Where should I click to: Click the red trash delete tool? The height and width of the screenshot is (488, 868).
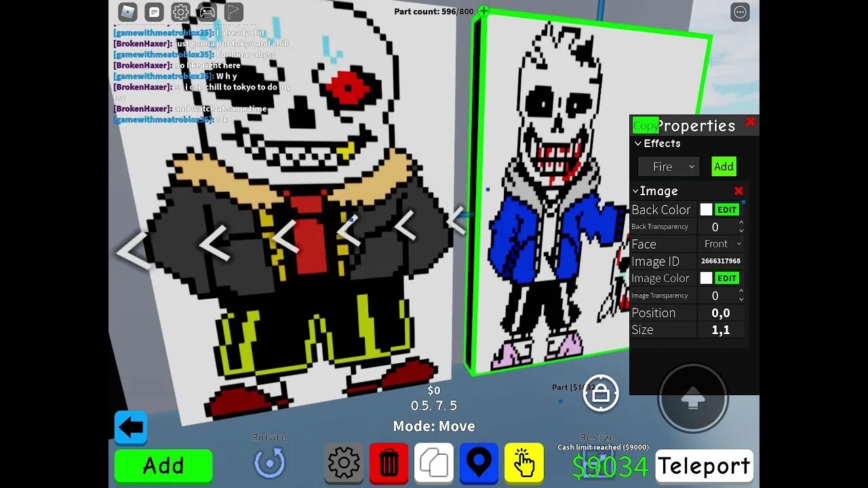click(389, 463)
